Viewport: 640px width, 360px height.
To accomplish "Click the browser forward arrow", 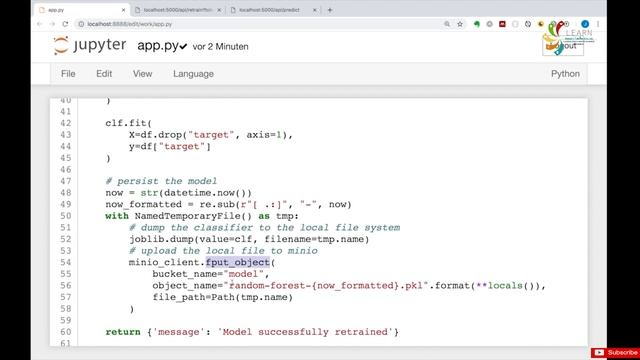I will click(x=52, y=24).
